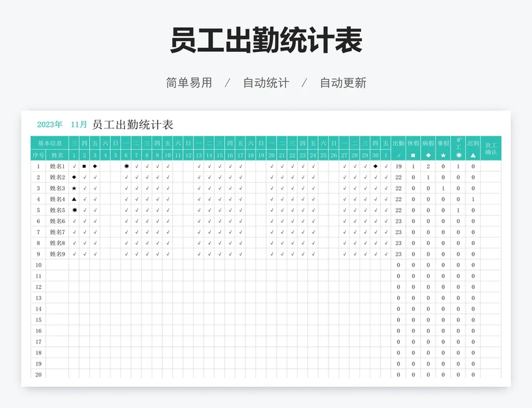
Task: Click the name cell 姓名1
Action: tap(57, 166)
